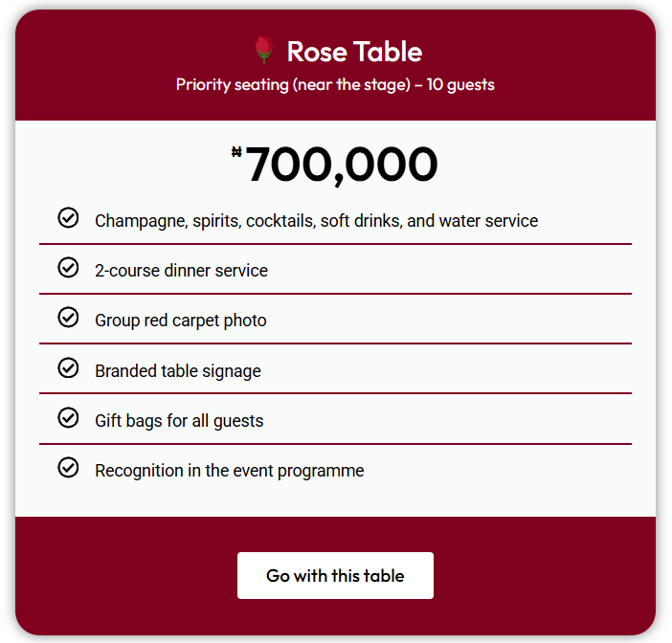The height and width of the screenshot is (643, 672).
Task: Click the Priority seating subtitle text
Action: (x=335, y=84)
